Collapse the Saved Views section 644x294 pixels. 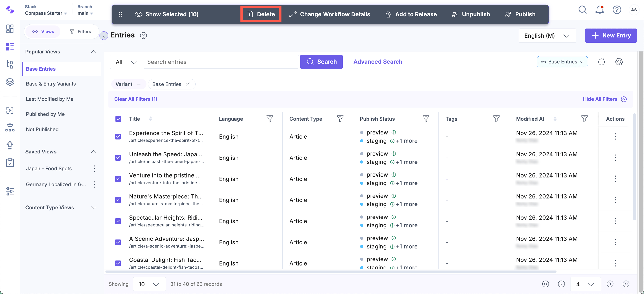94,152
